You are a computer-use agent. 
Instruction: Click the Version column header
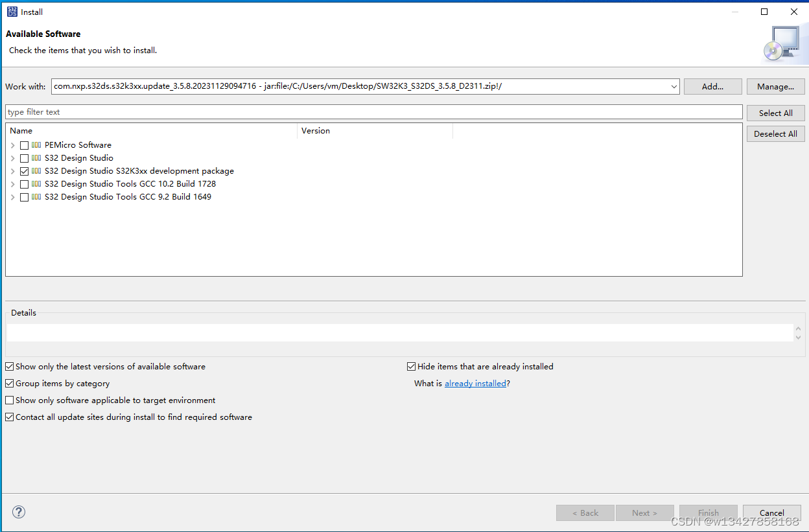(375, 131)
